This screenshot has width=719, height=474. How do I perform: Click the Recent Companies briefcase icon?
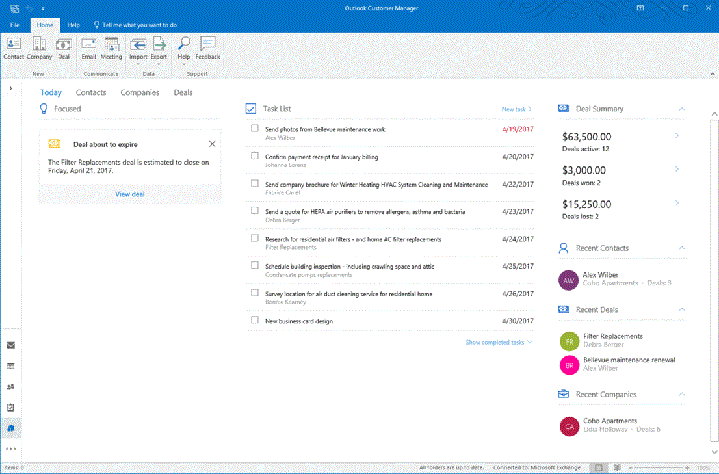(564, 394)
